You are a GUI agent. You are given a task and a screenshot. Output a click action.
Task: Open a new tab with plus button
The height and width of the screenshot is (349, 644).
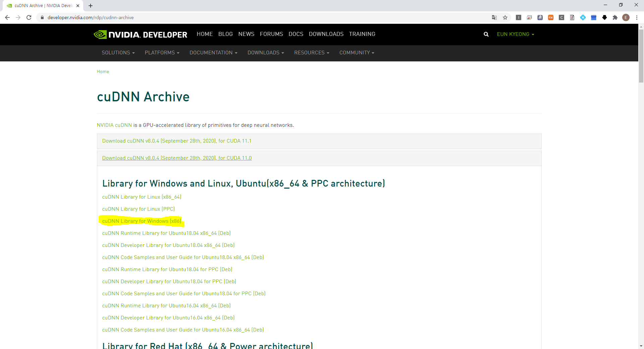click(91, 6)
